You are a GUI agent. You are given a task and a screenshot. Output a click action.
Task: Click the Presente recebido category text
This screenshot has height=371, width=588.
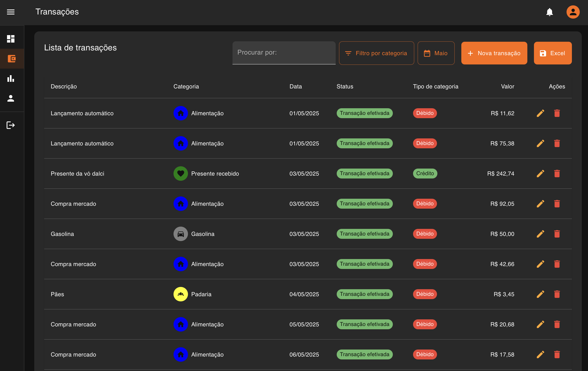pyautogui.click(x=215, y=174)
